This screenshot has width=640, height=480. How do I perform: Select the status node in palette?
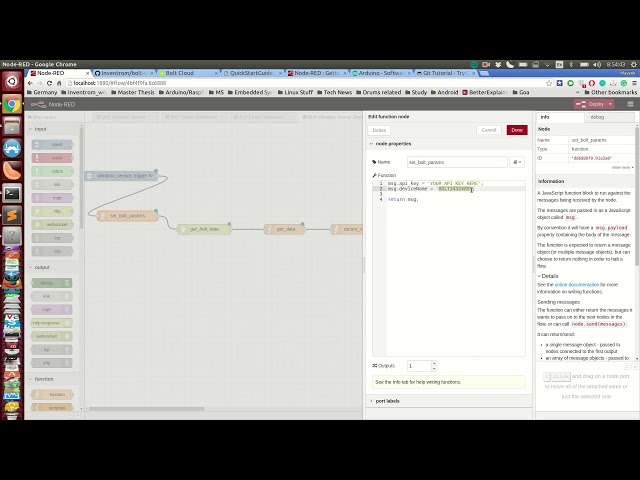tap(53, 171)
